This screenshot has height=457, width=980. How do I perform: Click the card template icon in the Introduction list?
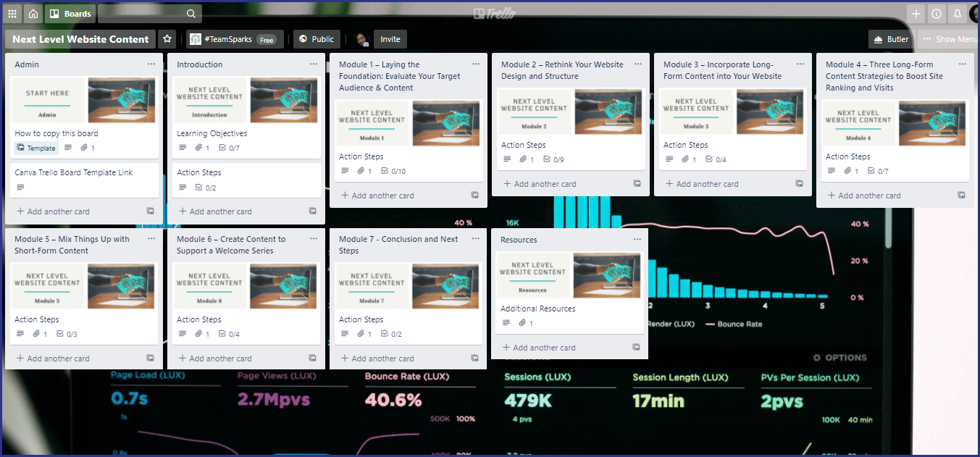(312, 211)
